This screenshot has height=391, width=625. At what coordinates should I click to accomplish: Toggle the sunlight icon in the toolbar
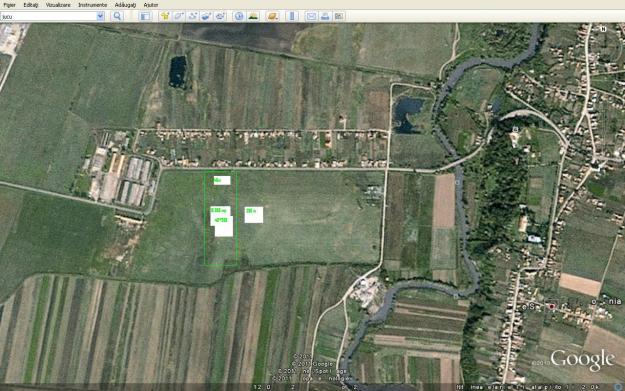click(x=253, y=16)
